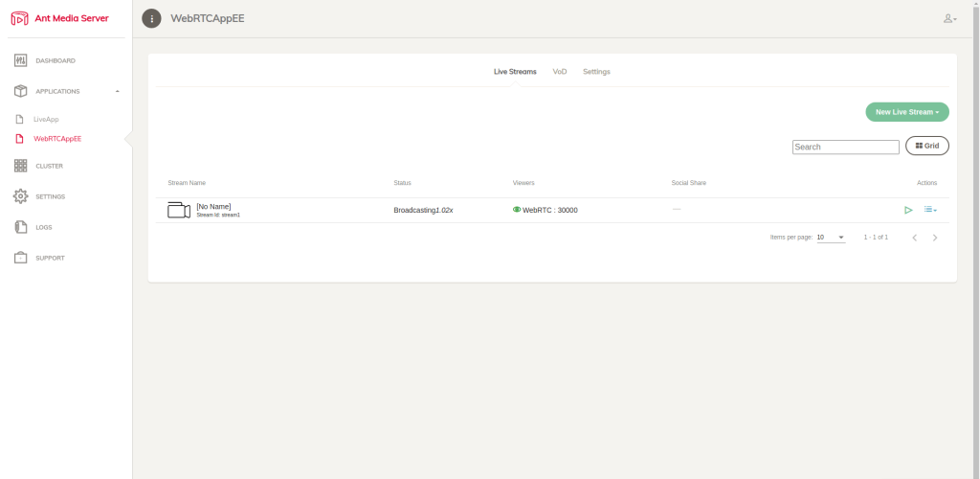Image resolution: width=980 pixels, height=479 pixels.
Task: Click the Support briefcase icon
Action: 21,258
